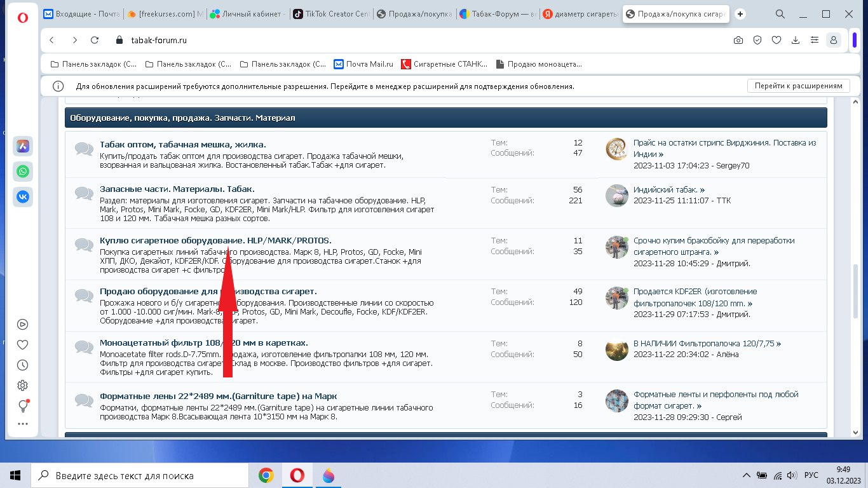Open the Opera main menu logo

click(x=23, y=17)
